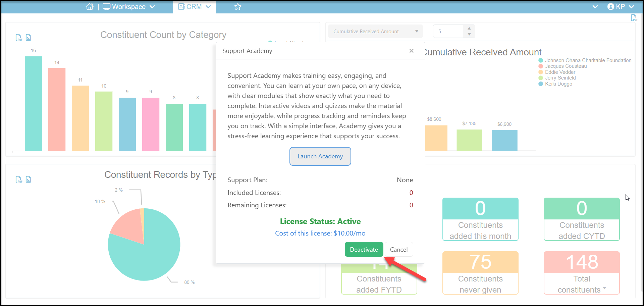Open the Workspace menu
644x306 pixels.
(129, 7)
